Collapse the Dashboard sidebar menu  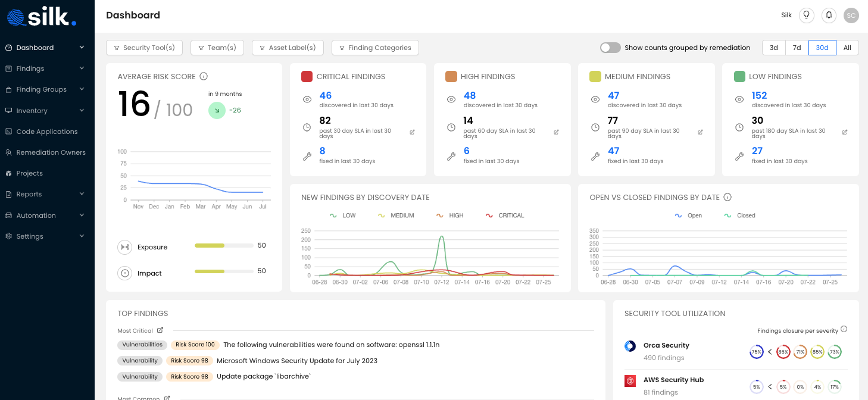[x=45, y=47]
